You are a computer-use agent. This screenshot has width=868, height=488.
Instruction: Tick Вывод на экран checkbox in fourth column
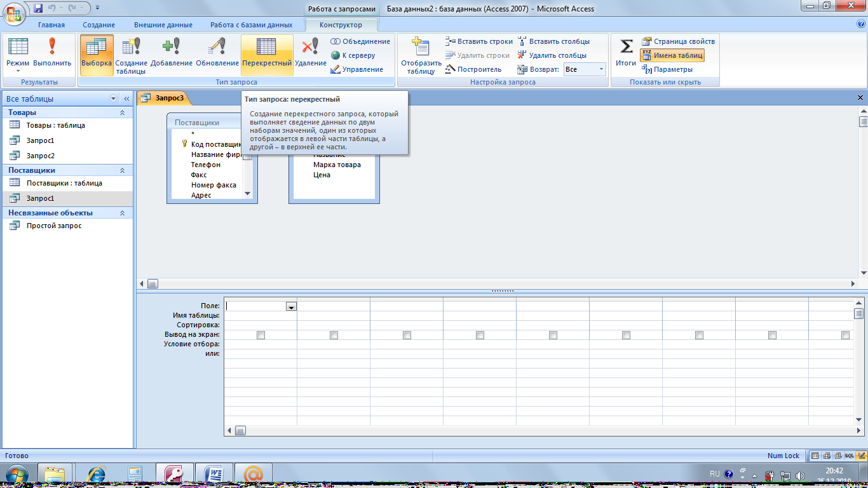pyautogui.click(x=480, y=335)
